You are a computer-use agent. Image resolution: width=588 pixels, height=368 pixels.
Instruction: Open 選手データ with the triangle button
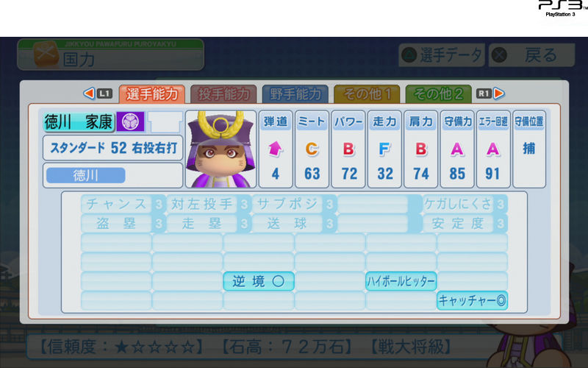[x=442, y=55]
